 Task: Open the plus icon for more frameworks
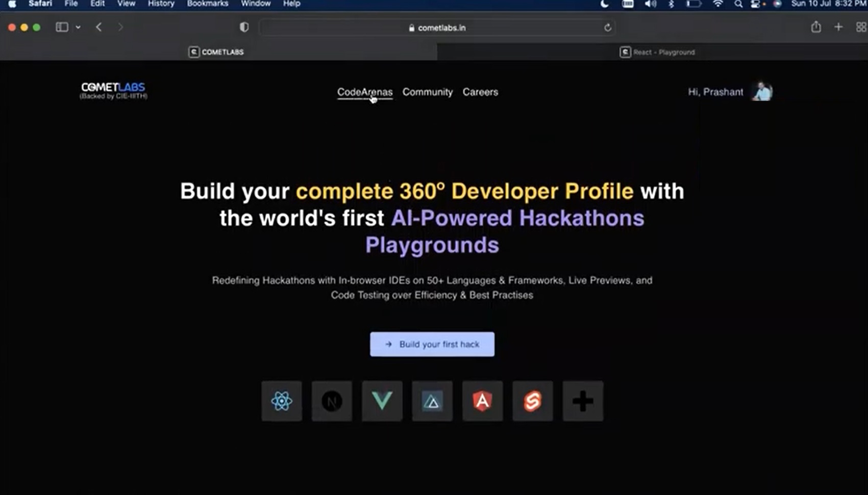582,401
